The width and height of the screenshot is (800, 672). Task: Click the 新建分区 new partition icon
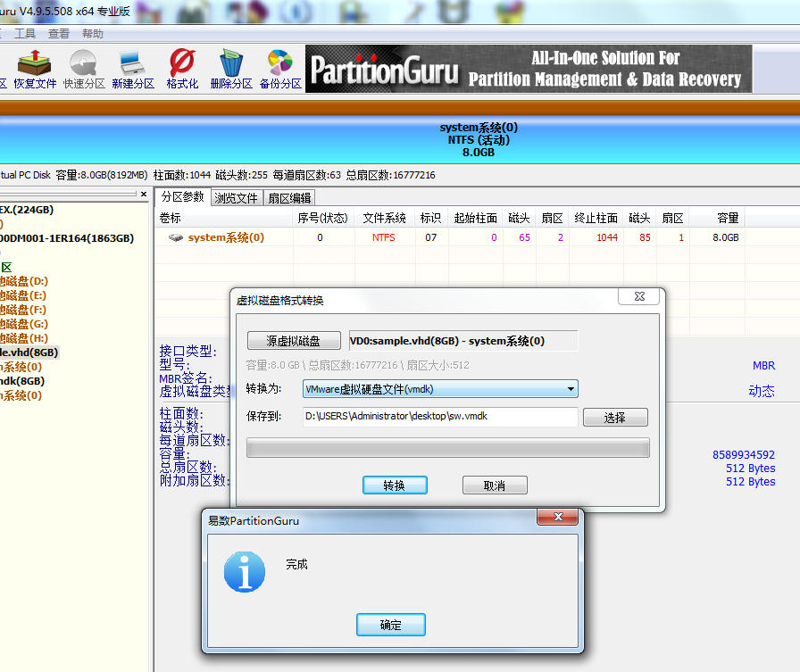pos(133,70)
